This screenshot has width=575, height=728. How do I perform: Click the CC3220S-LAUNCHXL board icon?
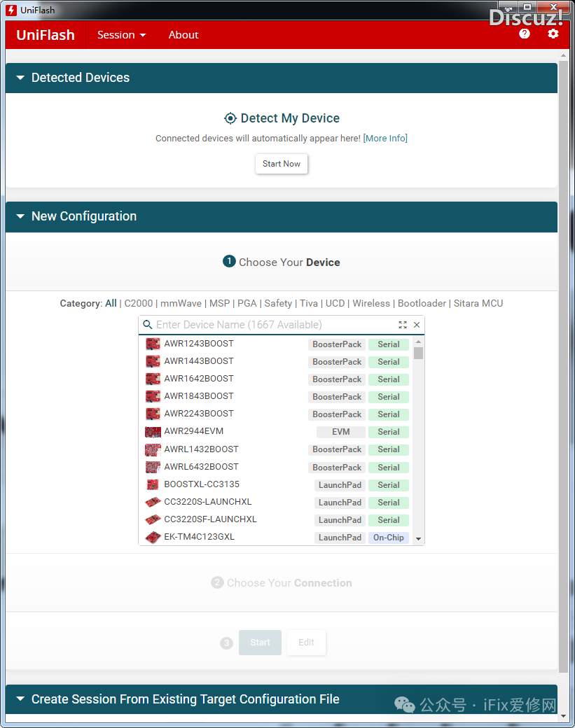tap(153, 502)
